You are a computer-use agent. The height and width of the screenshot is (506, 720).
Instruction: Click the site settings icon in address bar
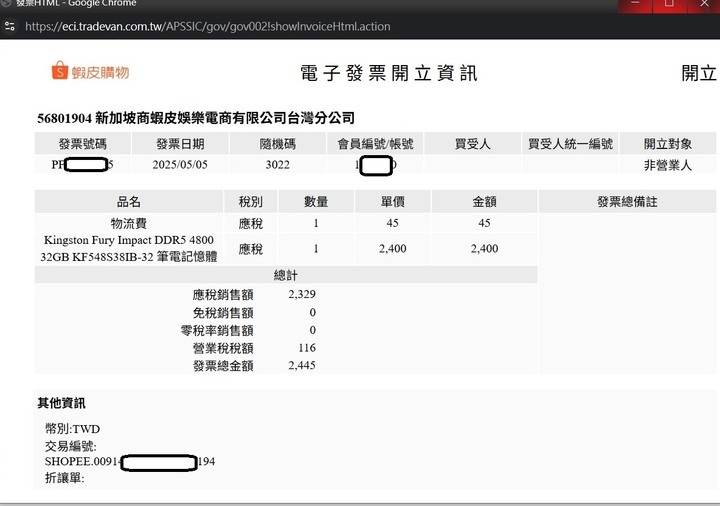click(10, 26)
